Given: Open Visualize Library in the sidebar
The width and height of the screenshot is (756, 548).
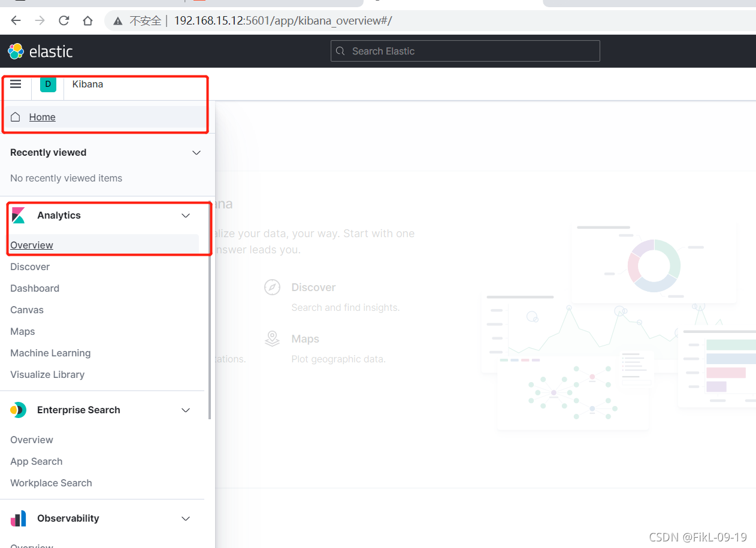Looking at the screenshot, I should coord(47,374).
